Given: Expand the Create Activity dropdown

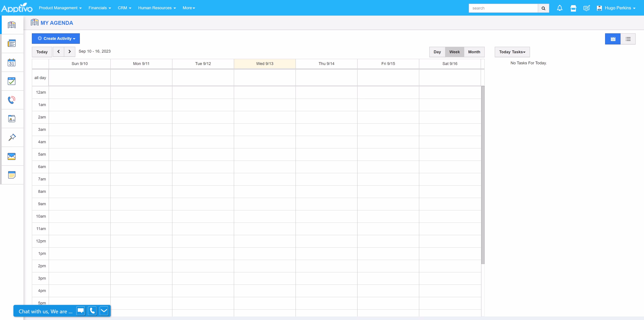Looking at the screenshot, I should (56, 39).
